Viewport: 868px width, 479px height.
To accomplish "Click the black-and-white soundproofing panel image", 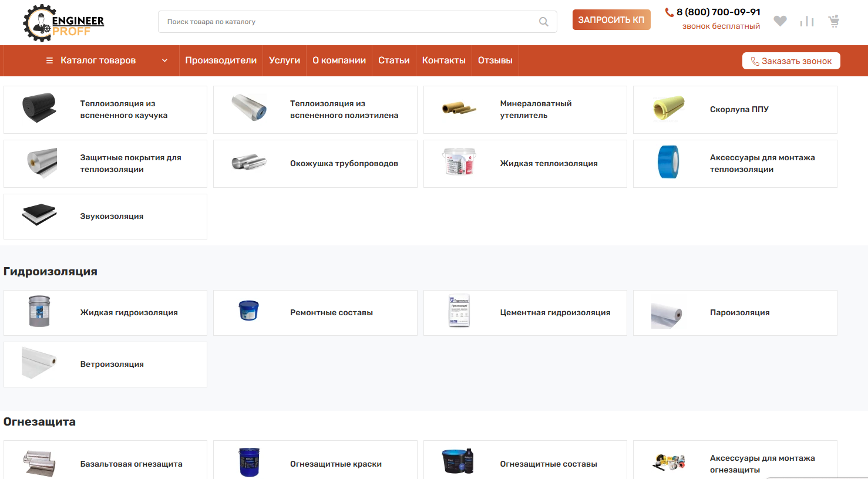I will pos(39,215).
